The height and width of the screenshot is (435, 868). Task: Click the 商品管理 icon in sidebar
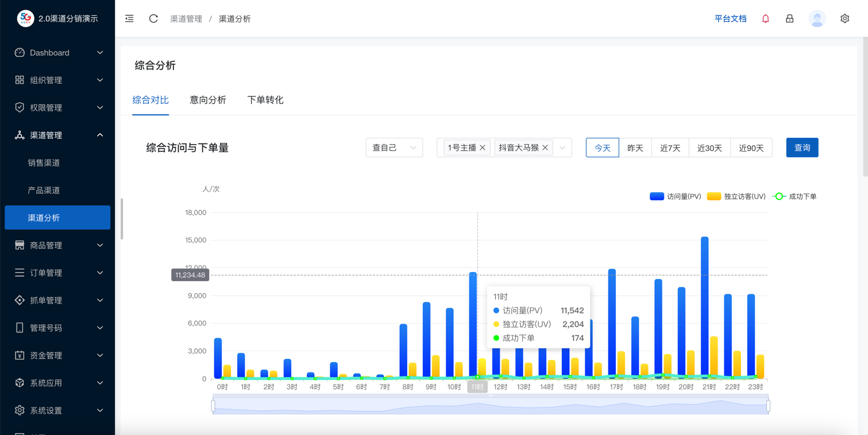19,245
